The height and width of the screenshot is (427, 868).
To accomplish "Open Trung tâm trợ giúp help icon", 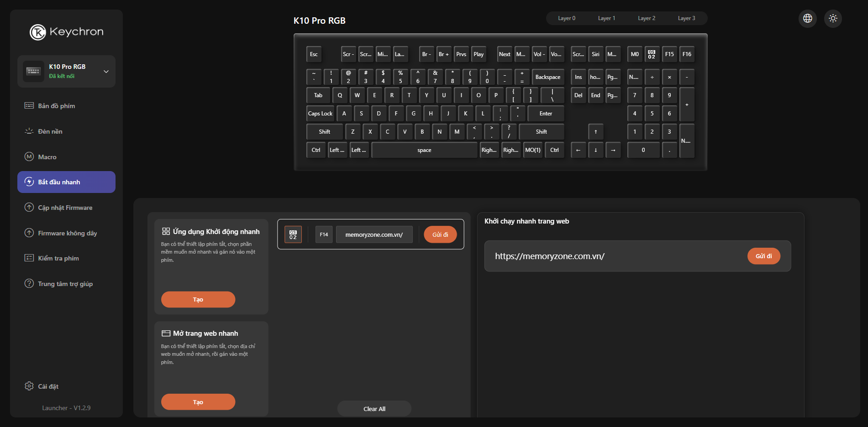I will (29, 284).
